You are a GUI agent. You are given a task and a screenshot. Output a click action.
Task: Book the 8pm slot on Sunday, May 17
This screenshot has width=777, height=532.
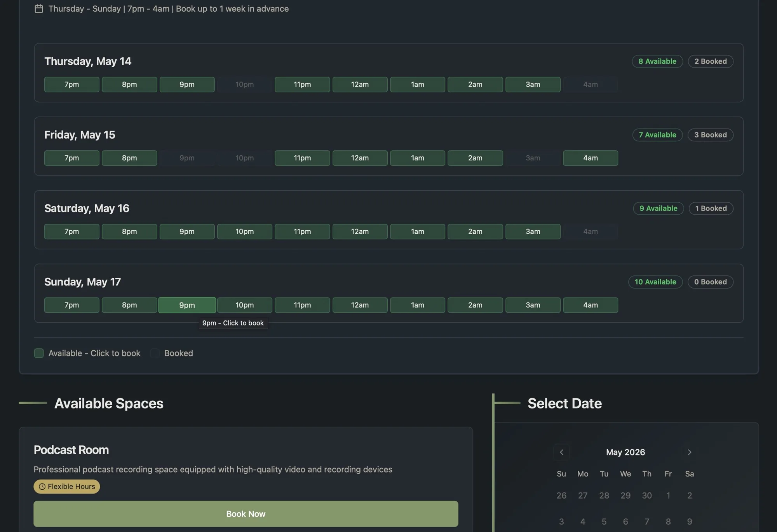coord(129,305)
